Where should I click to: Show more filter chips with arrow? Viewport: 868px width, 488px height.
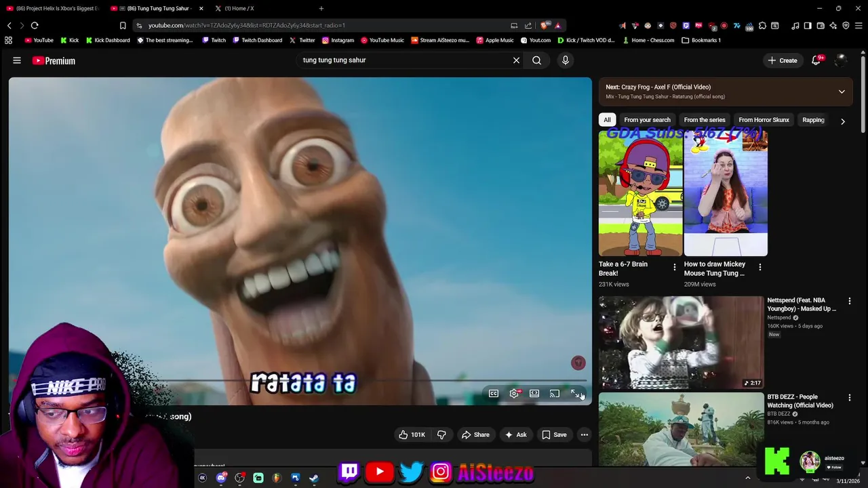pyautogui.click(x=842, y=121)
